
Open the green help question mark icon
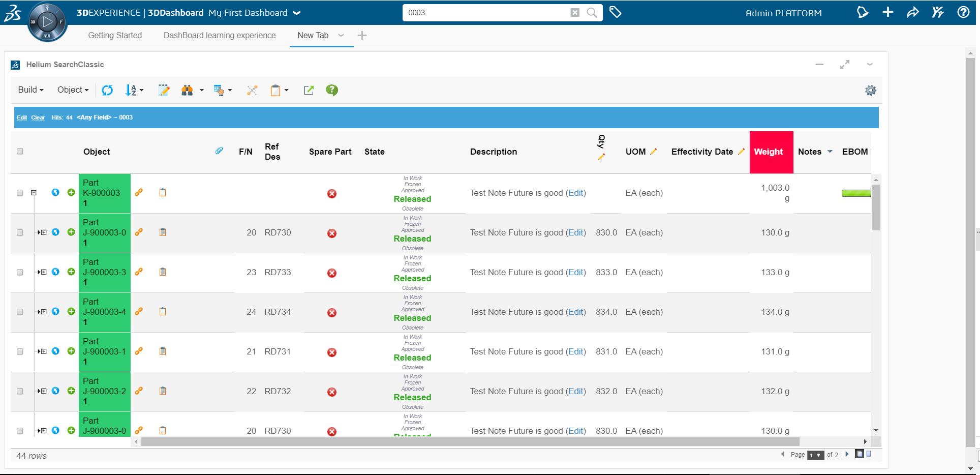[x=332, y=90]
